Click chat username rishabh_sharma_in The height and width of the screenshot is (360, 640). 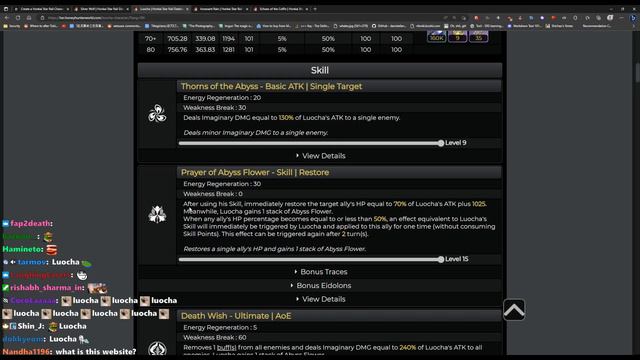[46, 288]
